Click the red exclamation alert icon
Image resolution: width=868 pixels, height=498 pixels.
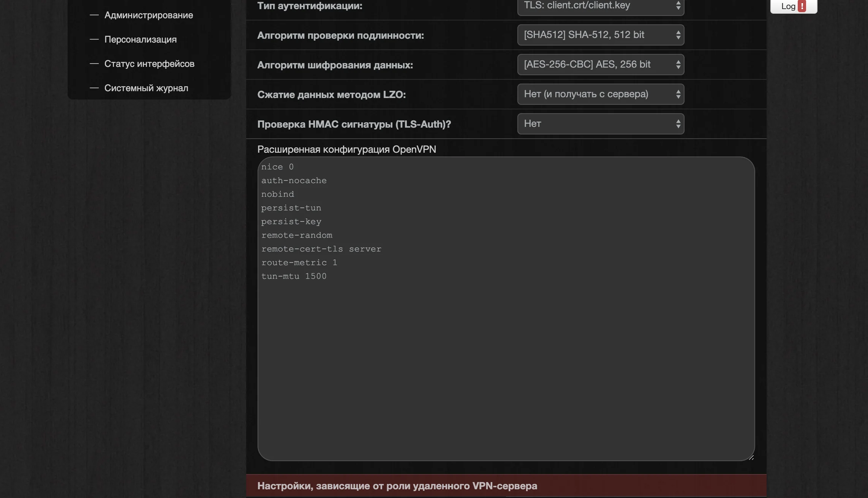click(x=802, y=6)
